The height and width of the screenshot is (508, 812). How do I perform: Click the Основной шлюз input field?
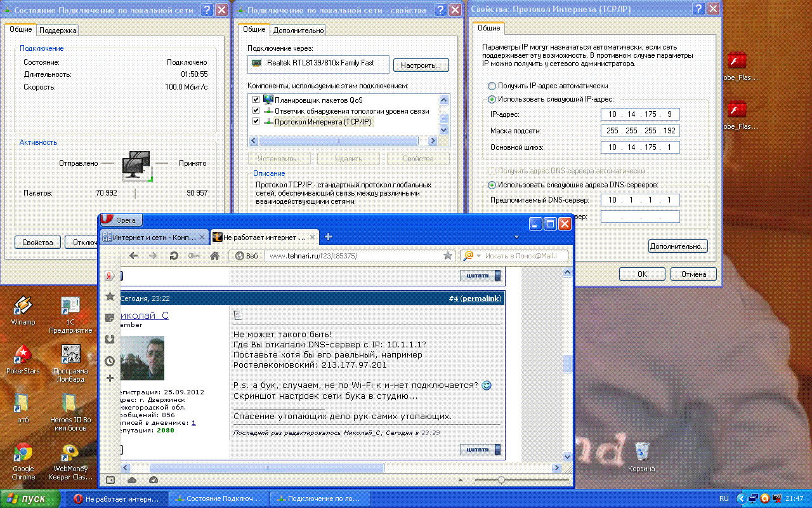click(x=640, y=147)
